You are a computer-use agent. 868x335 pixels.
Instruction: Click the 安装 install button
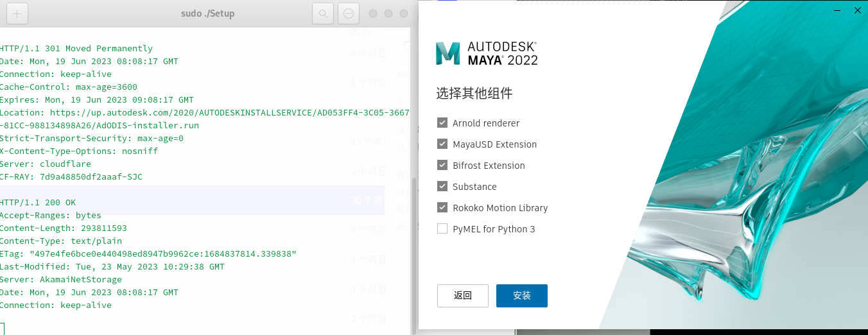tap(522, 296)
